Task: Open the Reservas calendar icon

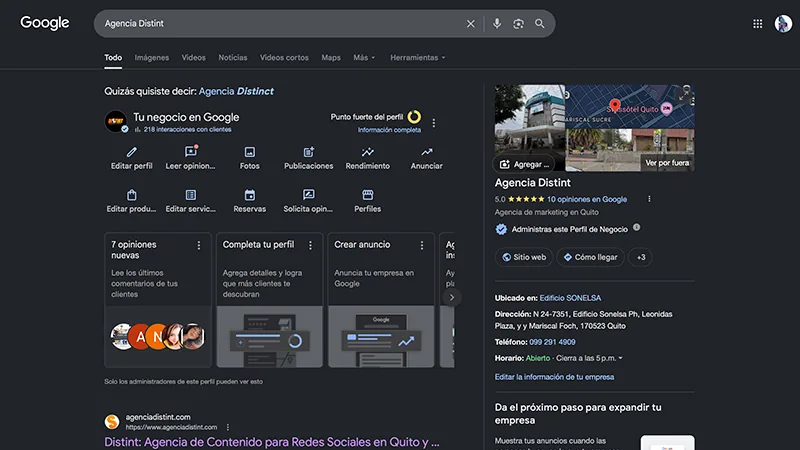Action: [249, 195]
